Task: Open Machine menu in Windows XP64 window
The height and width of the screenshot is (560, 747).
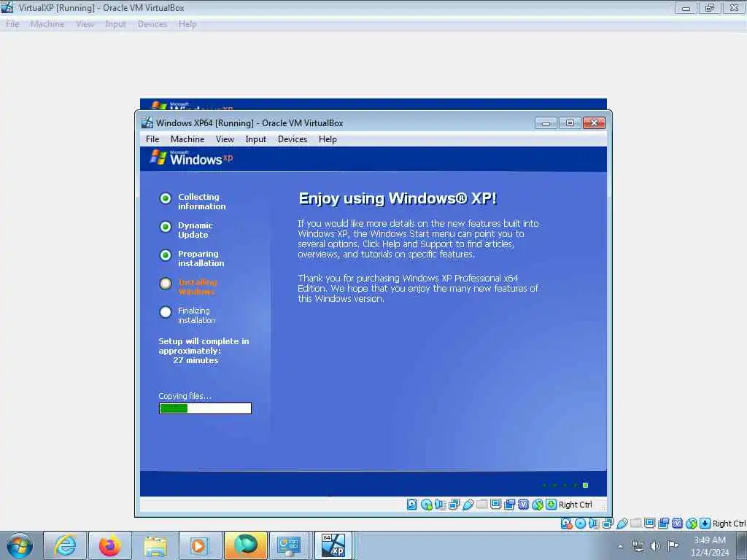Action: point(187,139)
